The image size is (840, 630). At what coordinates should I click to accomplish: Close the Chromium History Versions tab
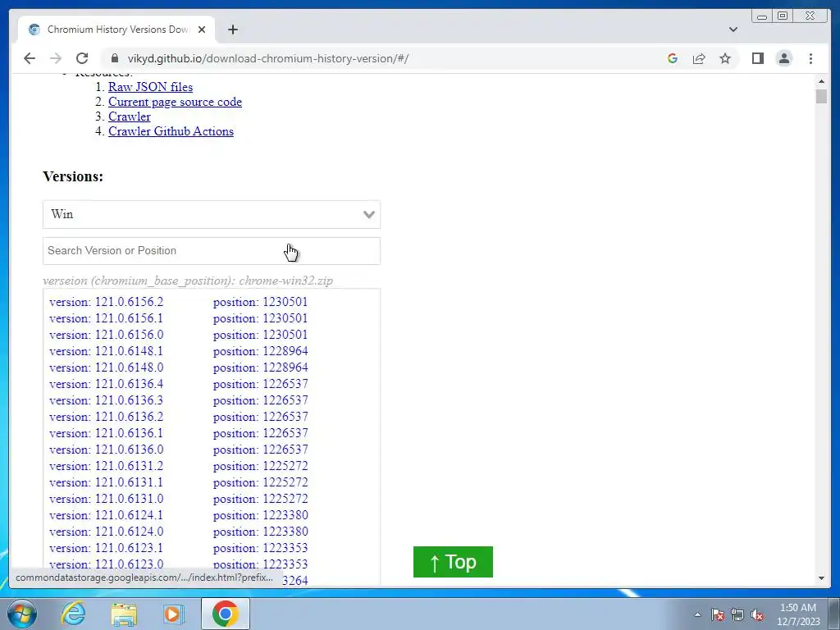tap(202, 30)
